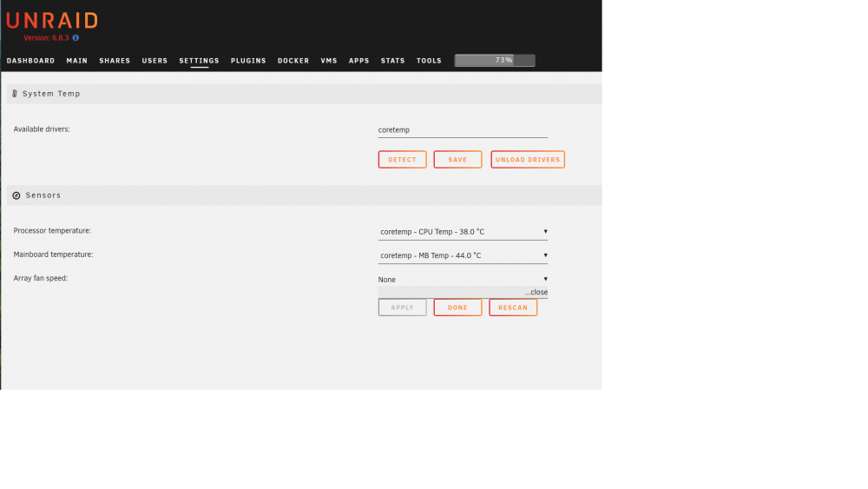Rescan the sensors

513,307
